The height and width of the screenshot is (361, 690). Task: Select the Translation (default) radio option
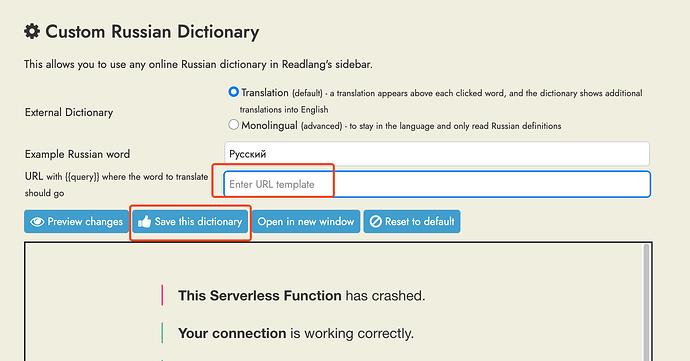(233, 92)
